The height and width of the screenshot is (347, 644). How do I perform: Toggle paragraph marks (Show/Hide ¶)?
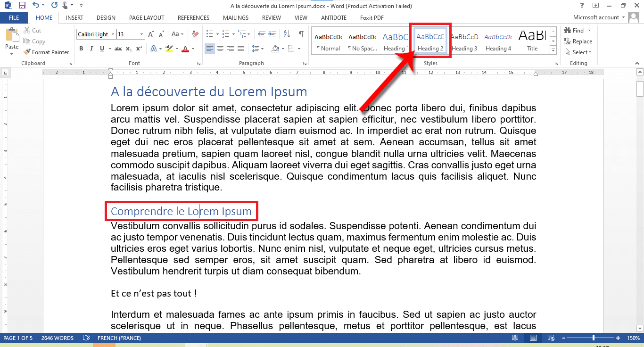click(301, 34)
